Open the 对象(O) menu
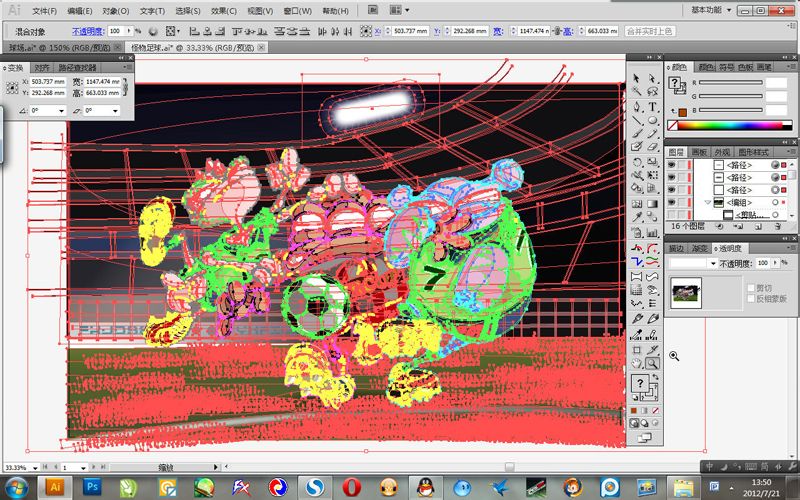 click(x=116, y=11)
